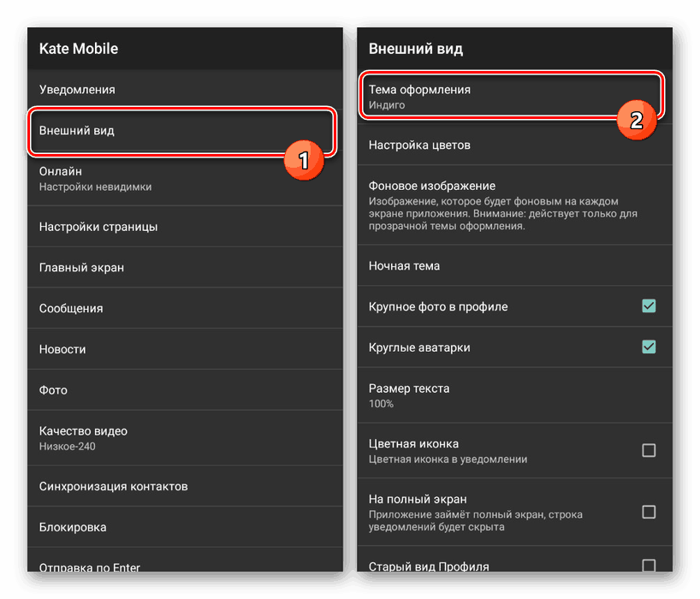Go to Сообщения settings

pyautogui.click(x=71, y=308)
